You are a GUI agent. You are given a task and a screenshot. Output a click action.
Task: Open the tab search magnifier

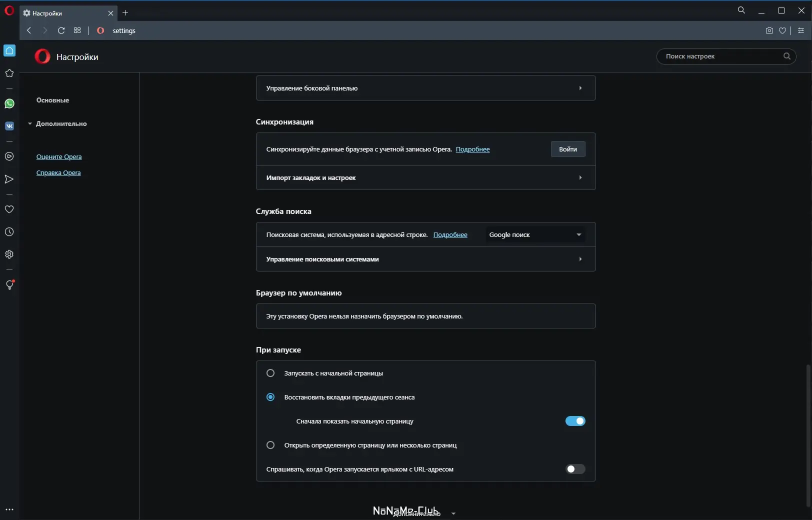coord(741,10)
